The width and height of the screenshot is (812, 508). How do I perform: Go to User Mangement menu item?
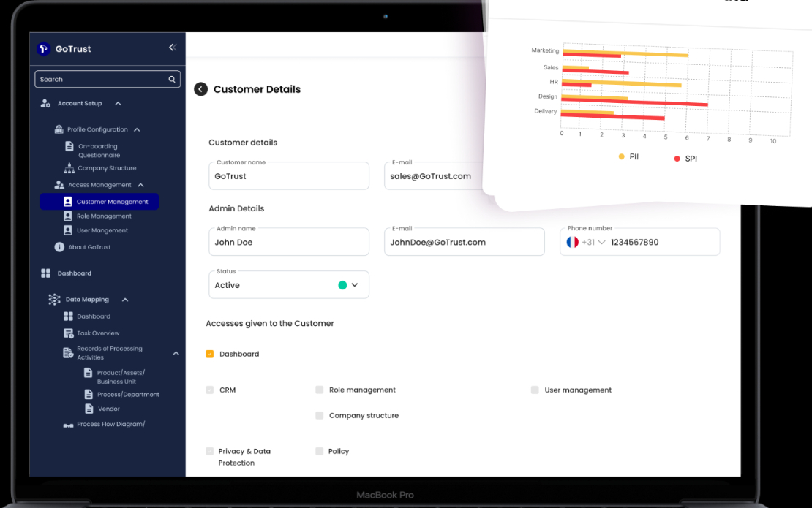coord(102,230)
